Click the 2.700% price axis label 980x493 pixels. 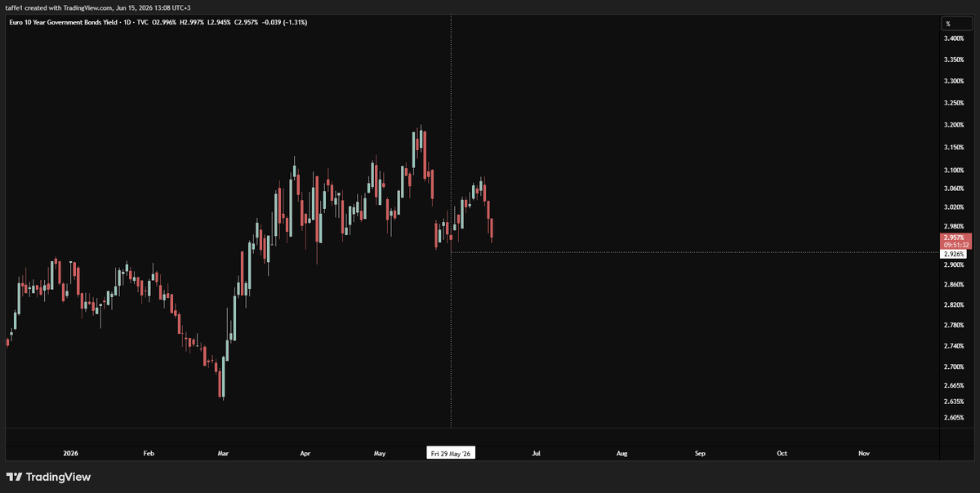[954, 366]
